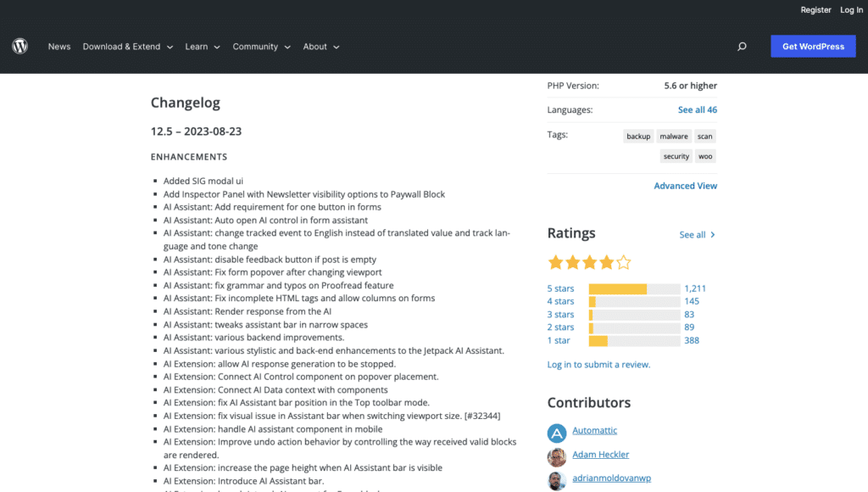Click the Ratings section heading
Screen dimensions: 868x492
(571, 233)
